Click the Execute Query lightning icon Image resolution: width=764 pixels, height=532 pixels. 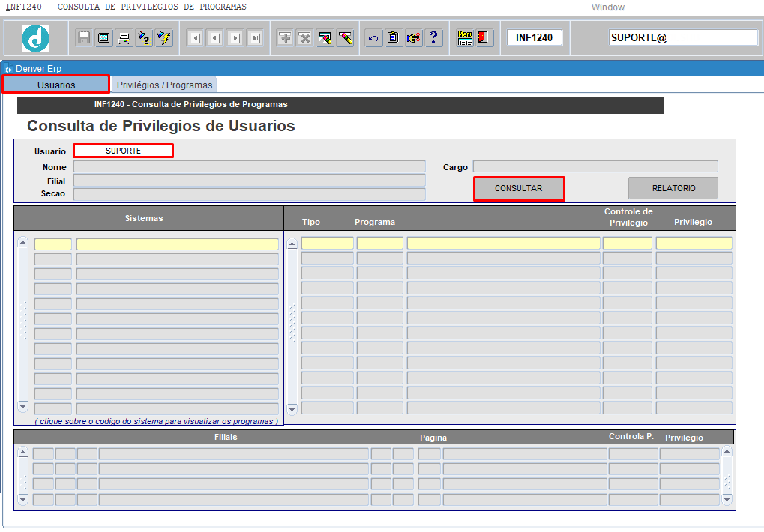pos(164,38)
